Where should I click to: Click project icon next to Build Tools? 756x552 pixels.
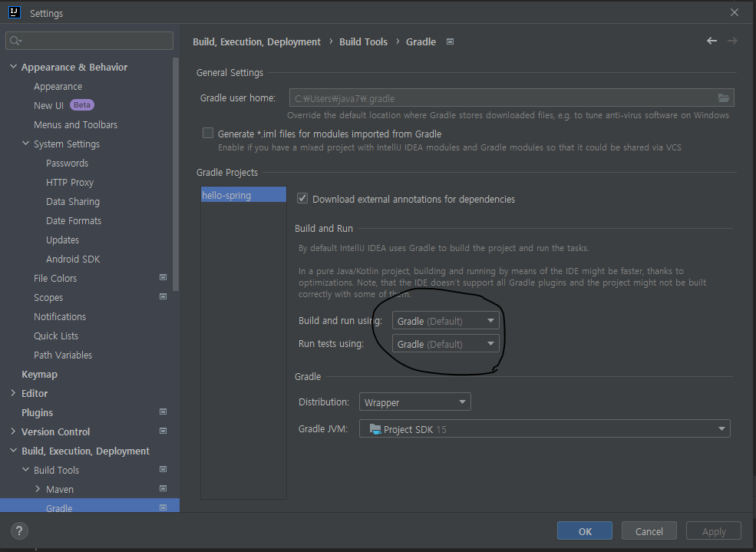(163, 470)
